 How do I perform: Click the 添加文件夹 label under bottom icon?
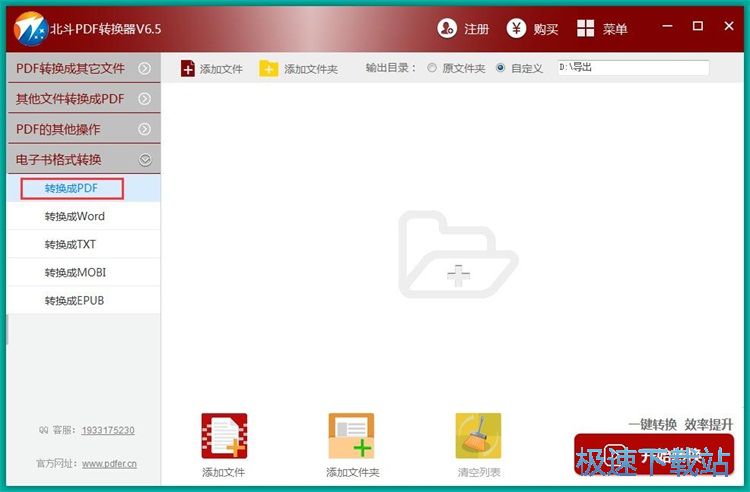tap(353, 472)
